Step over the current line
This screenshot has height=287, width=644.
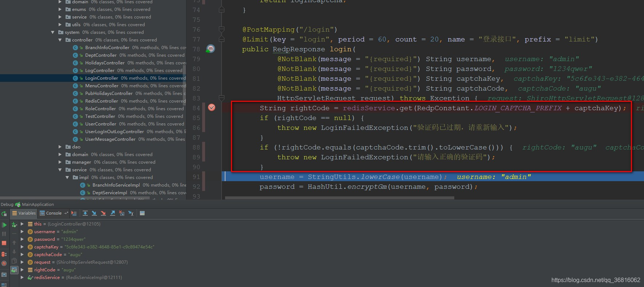(x=85, y=213)
